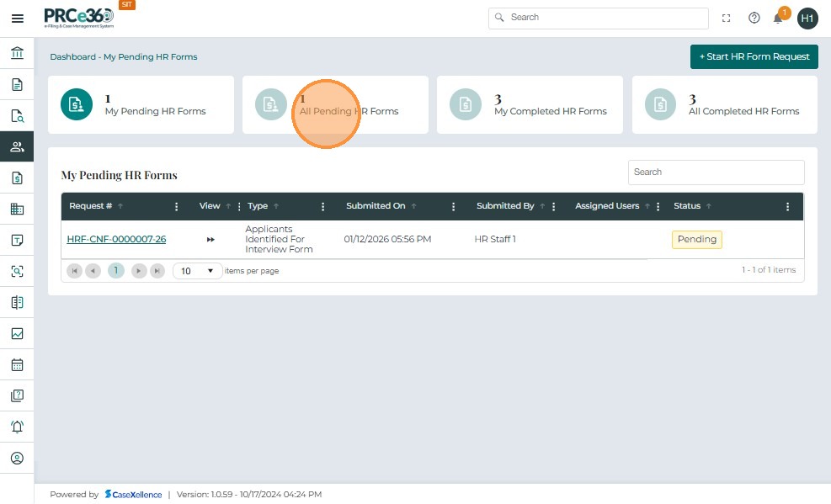831x504 pixels.
Task: Toggle fullscreen mode icon
Action: coord(726,18)
